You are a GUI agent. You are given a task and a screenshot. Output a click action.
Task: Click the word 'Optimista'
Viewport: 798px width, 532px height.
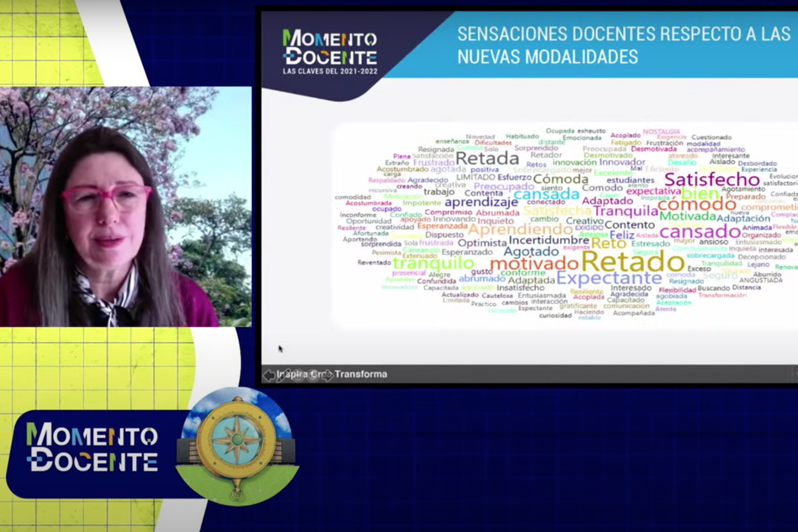coord(482,243)
